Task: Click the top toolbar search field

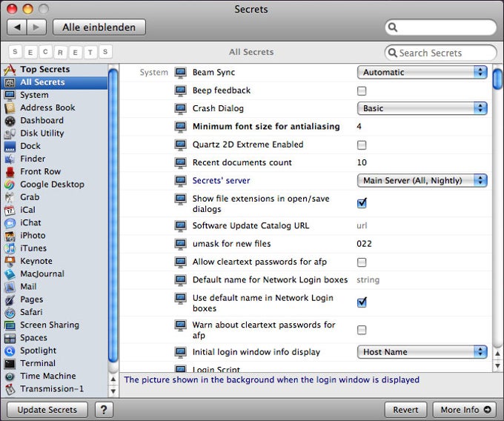Action: pyautogui.click(x=441, y=27)
